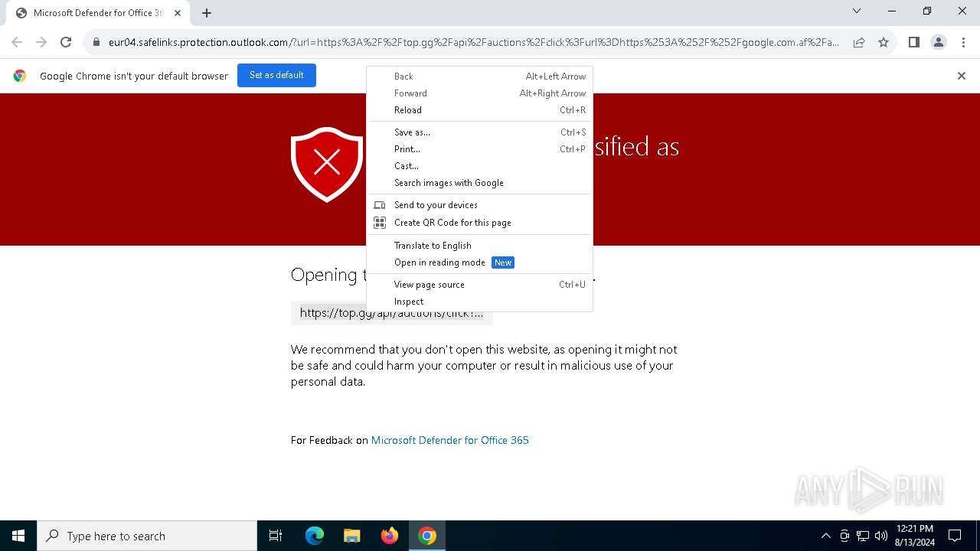Click Chrome icon in taskbar
Viewport: 980px width, 551px height.
427,536
